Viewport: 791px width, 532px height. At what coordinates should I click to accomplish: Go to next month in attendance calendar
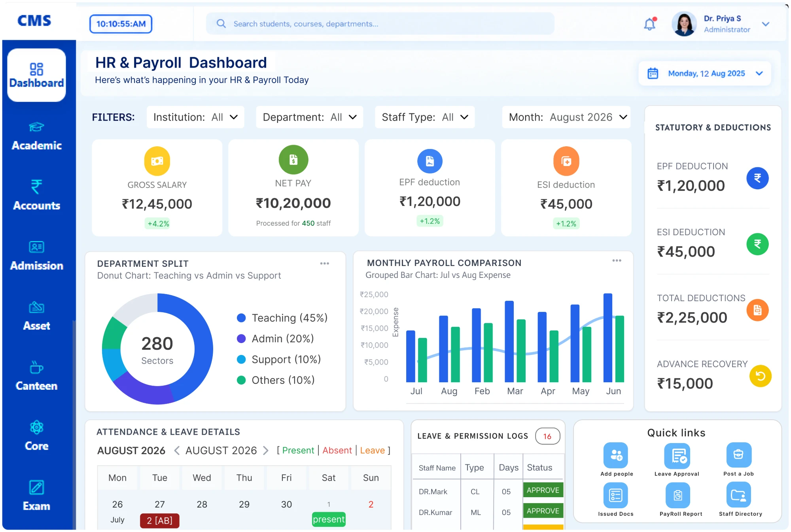[266, 450]
